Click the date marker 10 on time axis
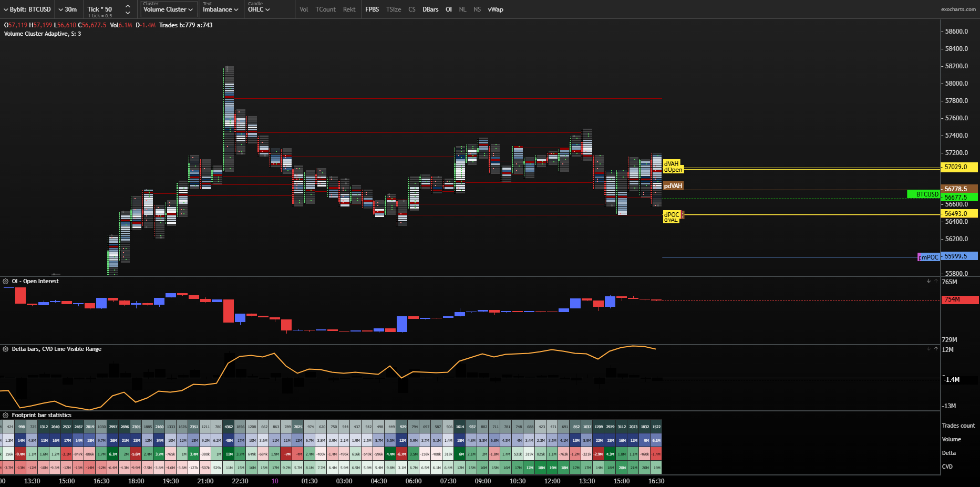The height and width of the screenshot is (487, 980). pyautogui.click(x=275, y=481)
